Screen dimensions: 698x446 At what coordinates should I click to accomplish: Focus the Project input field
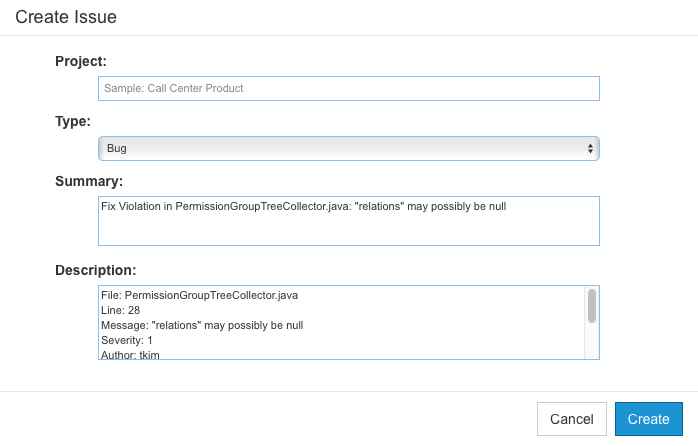coord(349,88)
